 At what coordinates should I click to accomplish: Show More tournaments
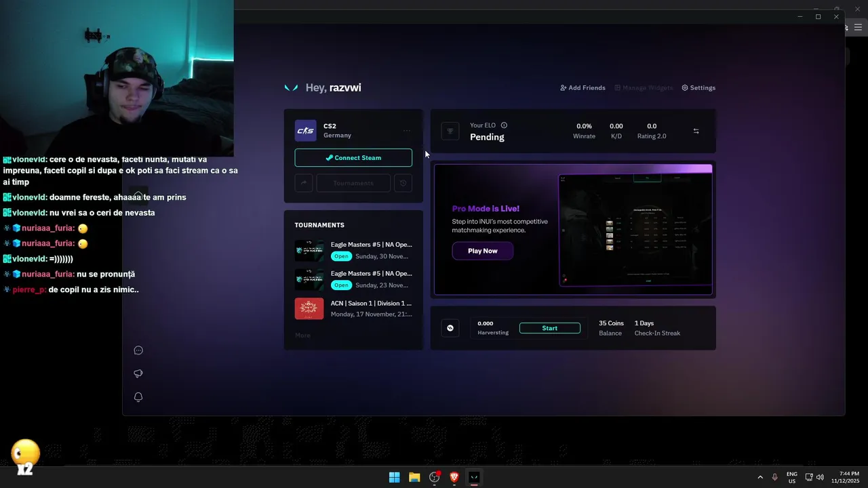302,335
